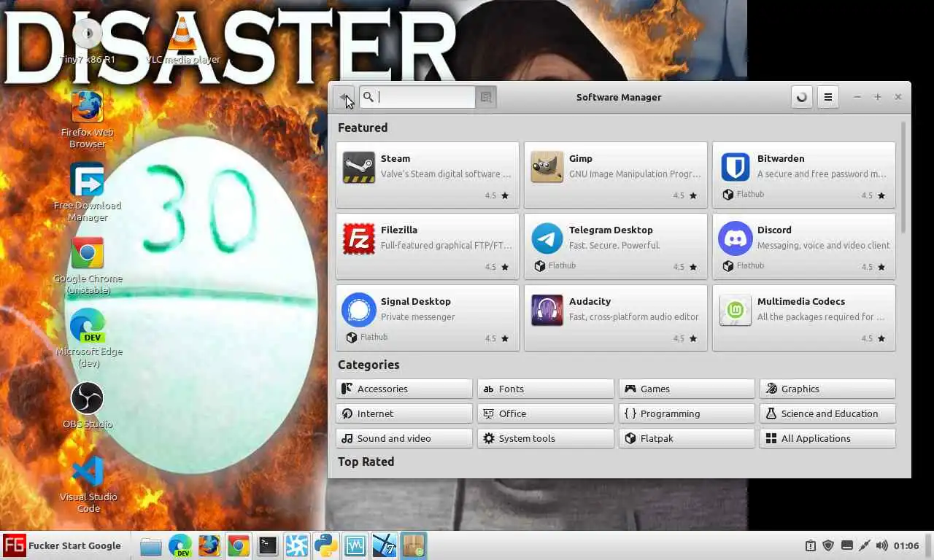Launch Chrome from the taskbar
The height and width of the screenshot is (560, 934).
[x=239, y=545]
